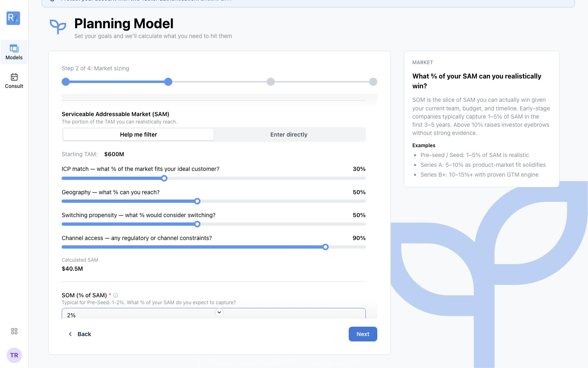Go Back to the previous step
The width and height of the screenshot is (588, 368).
80,334
